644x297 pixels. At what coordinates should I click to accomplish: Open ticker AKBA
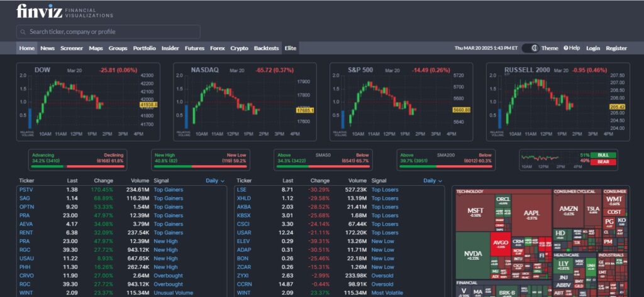(243, 207)
